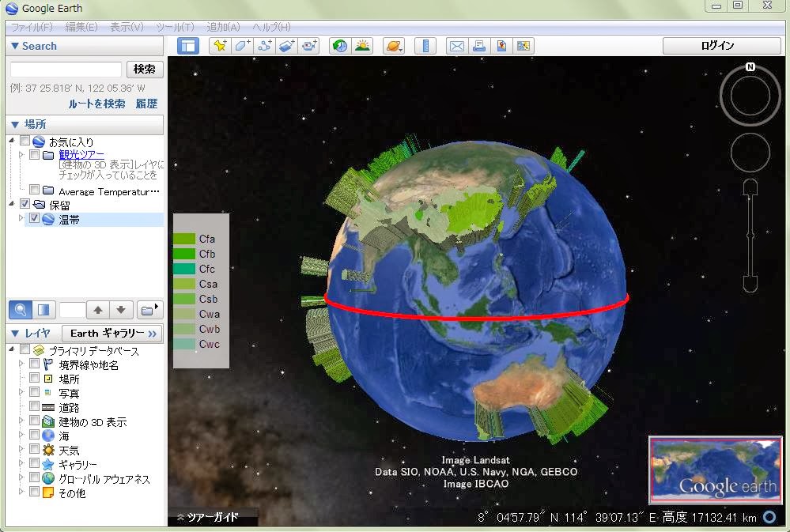Open the add folder button
Screen dimensions: 790x532
coord(149,310)
